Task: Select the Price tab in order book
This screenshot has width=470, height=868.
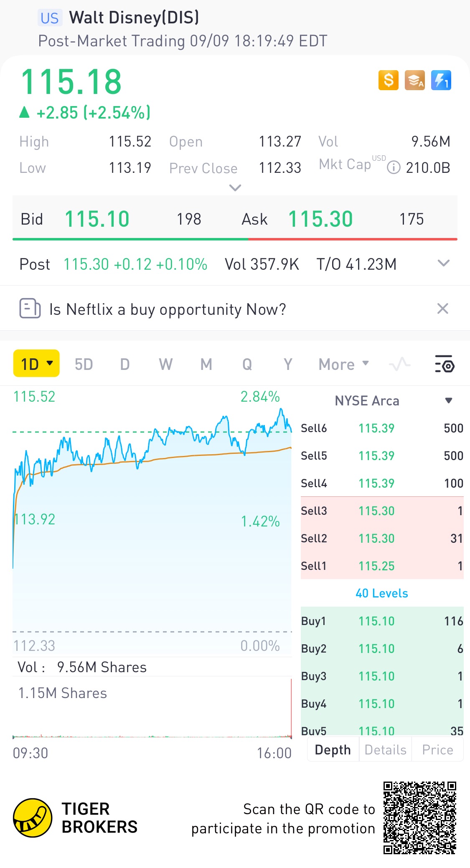Action: coord(437,750)
